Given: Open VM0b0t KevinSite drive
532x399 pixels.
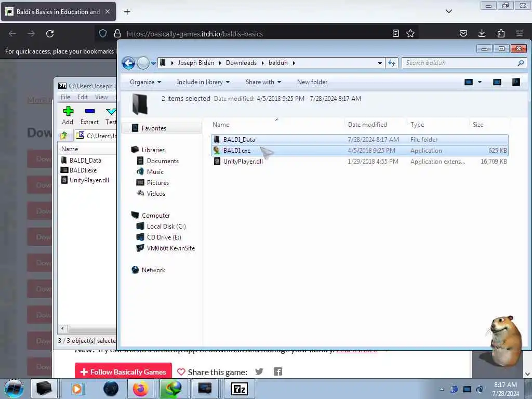Looking at the screenshot, I should click(170, 248).
